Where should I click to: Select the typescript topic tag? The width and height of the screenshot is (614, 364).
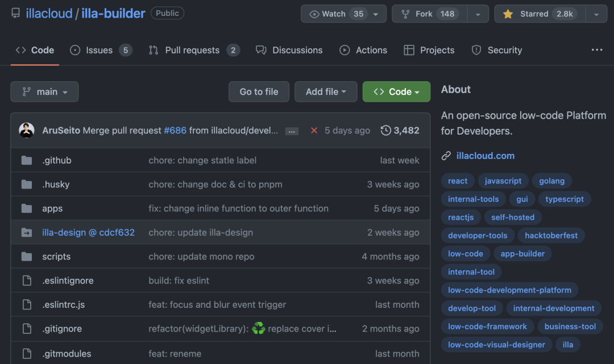click(565, 199)
